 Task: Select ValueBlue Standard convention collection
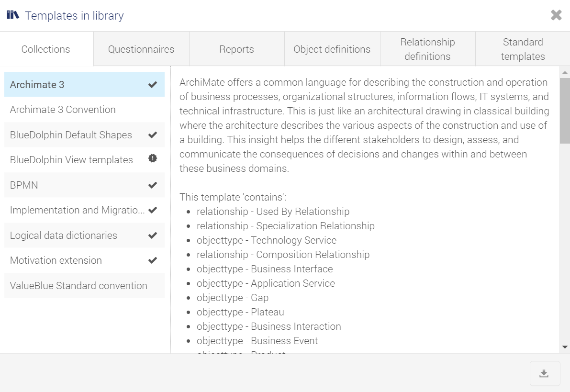(x=84, y=286)
